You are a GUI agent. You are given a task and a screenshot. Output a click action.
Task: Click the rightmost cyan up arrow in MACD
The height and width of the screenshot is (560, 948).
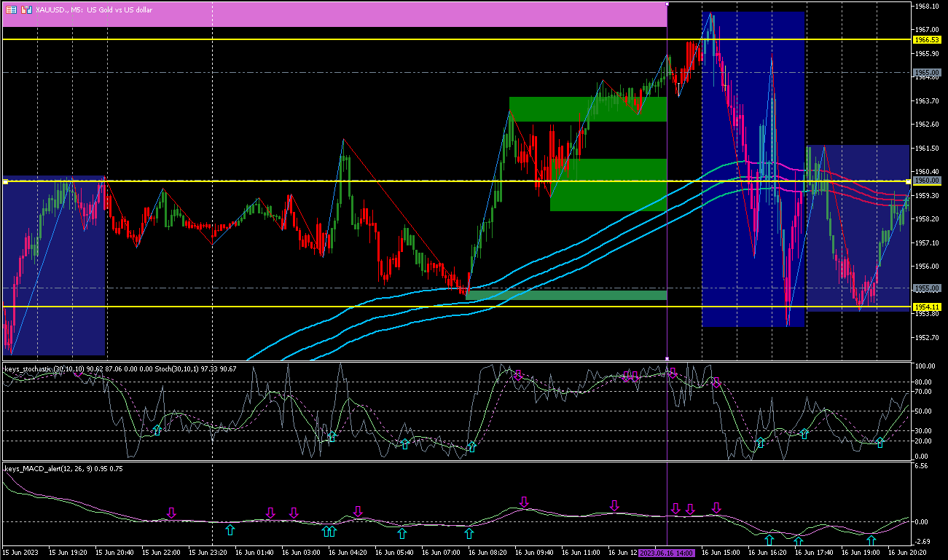871,540
